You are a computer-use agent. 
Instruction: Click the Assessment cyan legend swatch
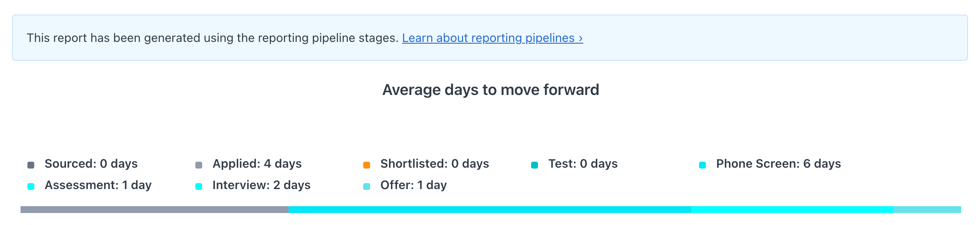tap(31, 187)
